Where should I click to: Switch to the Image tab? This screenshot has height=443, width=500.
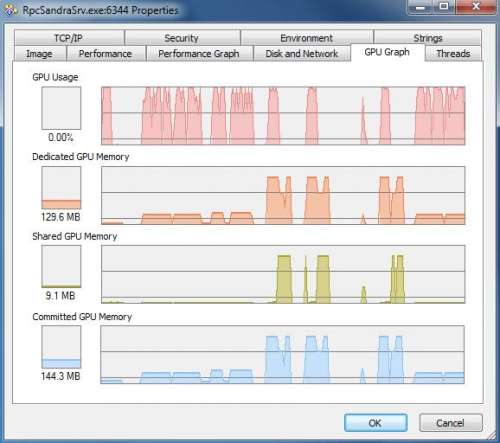coord(39,54)
